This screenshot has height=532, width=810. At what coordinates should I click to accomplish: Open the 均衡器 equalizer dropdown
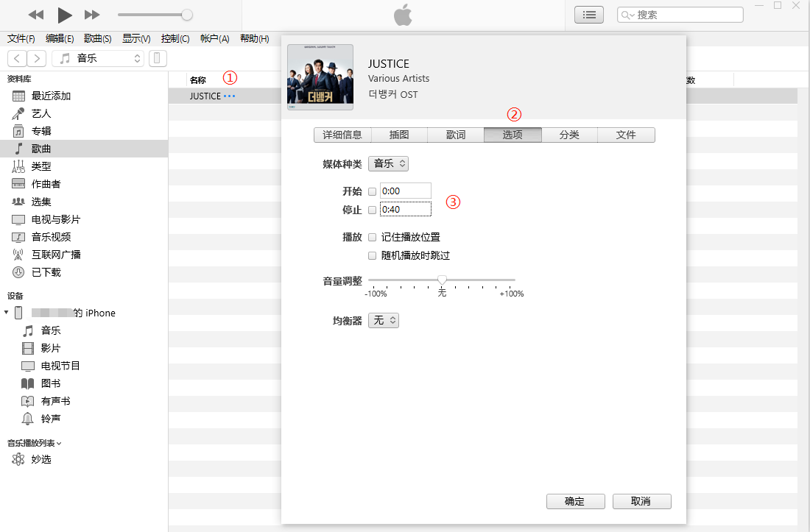pos(383,320)
